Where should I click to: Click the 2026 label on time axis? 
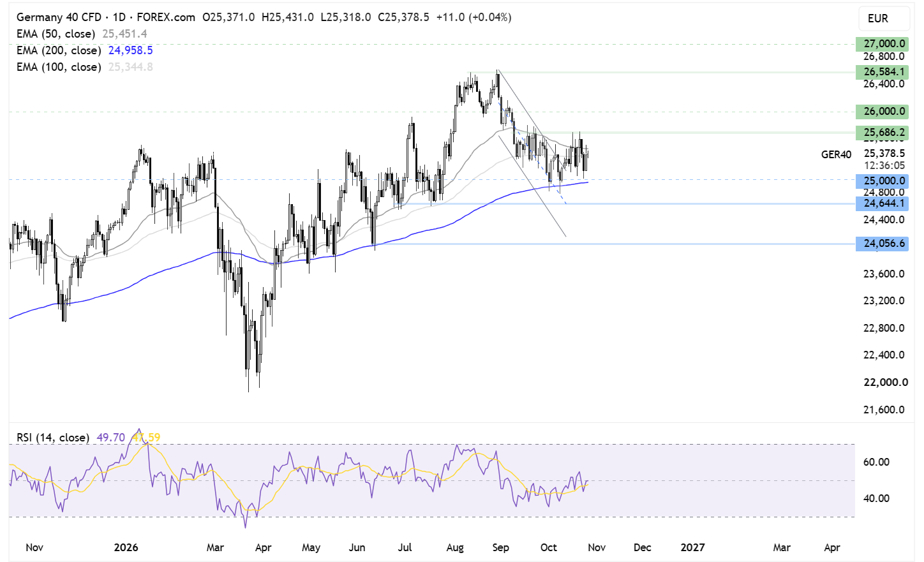(126, 547)
